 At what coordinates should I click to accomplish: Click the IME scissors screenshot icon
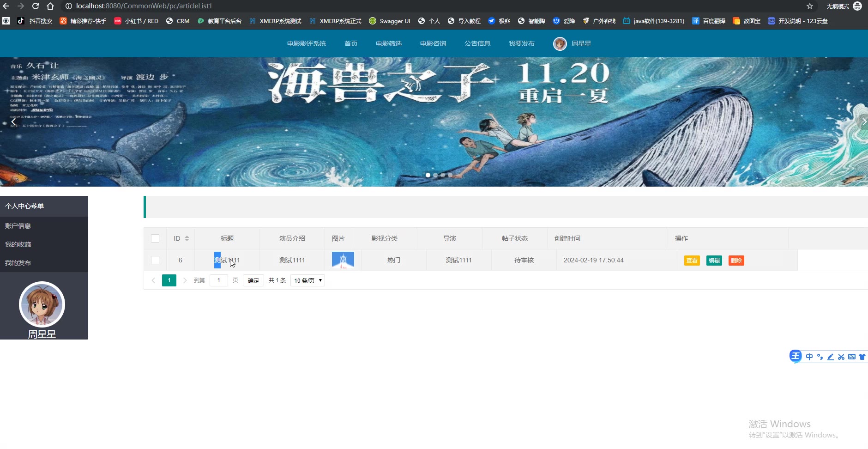point(841,357)
